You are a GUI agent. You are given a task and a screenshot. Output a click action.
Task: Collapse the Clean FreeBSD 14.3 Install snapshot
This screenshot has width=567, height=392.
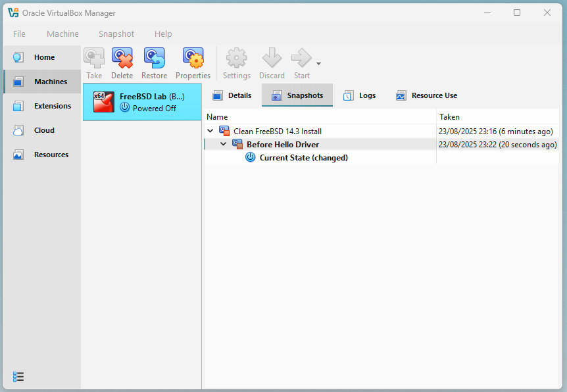(x=210, y=130)
